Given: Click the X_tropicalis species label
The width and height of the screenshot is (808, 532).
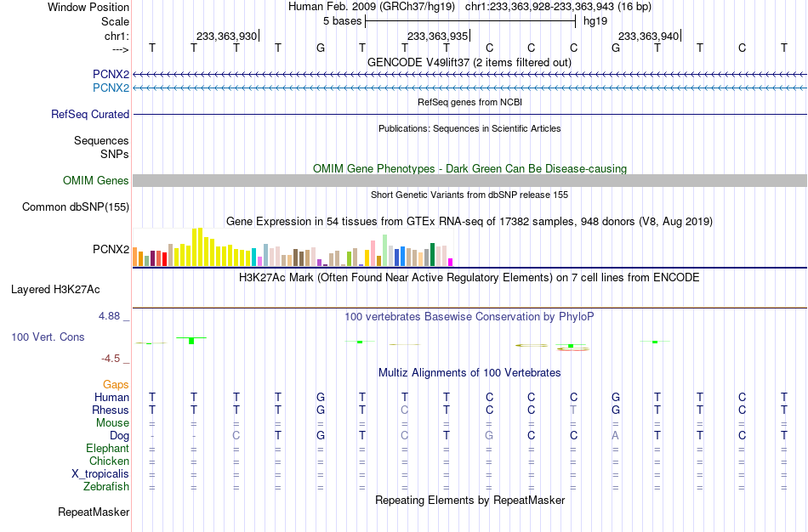Looking at the screenshot, I should click(100, 474).
